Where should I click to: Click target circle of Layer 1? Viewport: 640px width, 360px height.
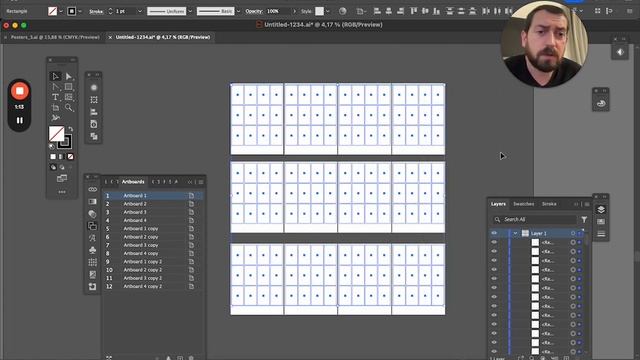(x=573, y=233)
